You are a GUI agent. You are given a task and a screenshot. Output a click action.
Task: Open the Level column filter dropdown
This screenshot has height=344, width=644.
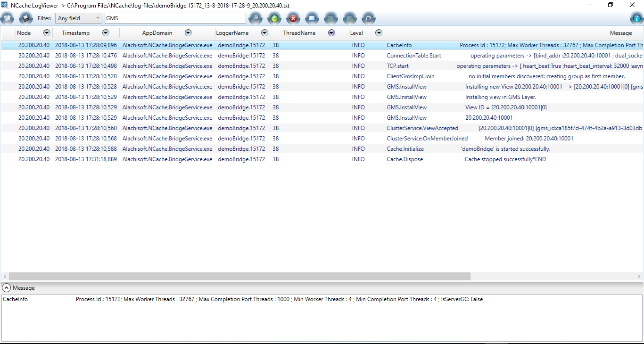[x=379, y=33]
